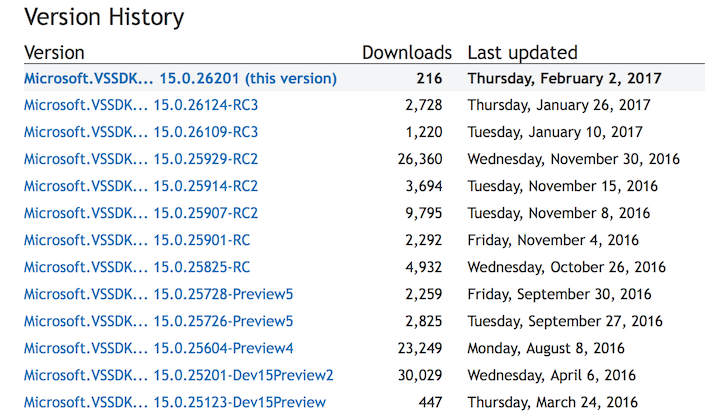Open the 15.0.25728-Preview5 version link
This screenshot has height=415, width=716.
click(x=158, y=294)
